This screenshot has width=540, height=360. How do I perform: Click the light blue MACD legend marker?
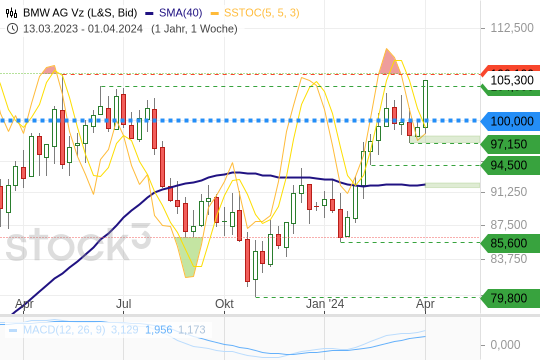(13, 330)
